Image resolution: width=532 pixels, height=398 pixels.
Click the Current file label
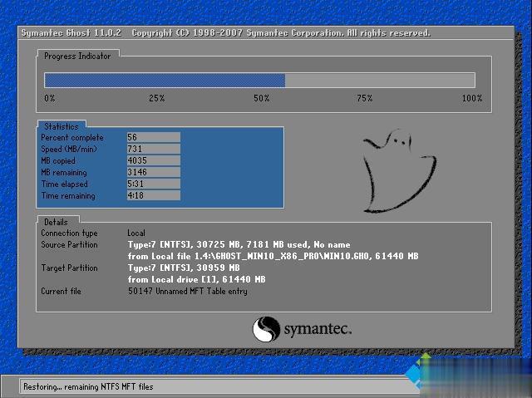[61, 291]
